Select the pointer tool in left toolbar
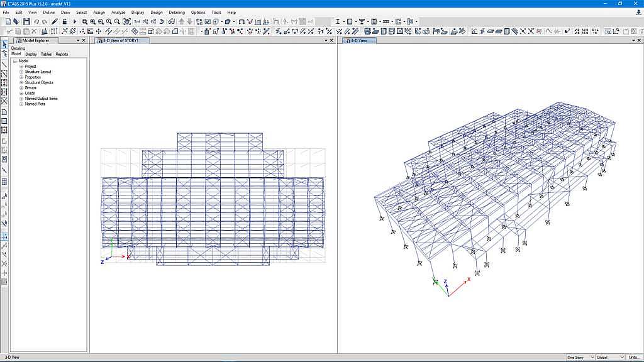The width and height of the screenshot is (644, 362). pos(4,45)
